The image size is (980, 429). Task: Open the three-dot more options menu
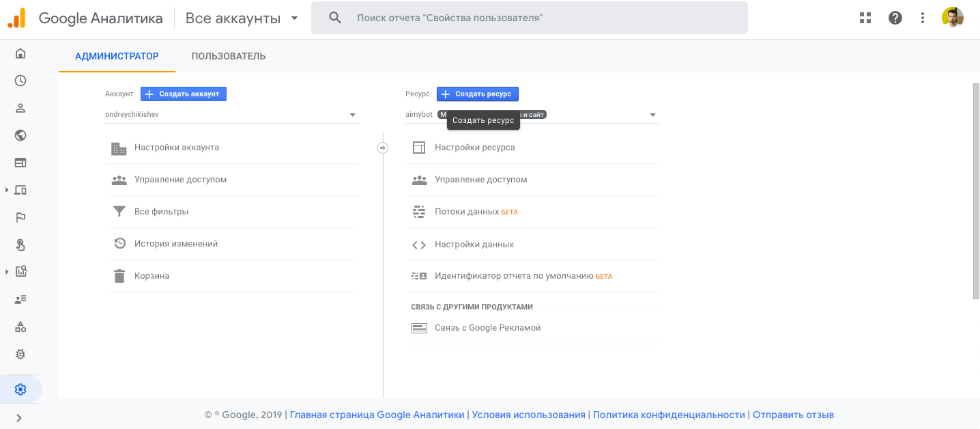click(x=923, y=18)
